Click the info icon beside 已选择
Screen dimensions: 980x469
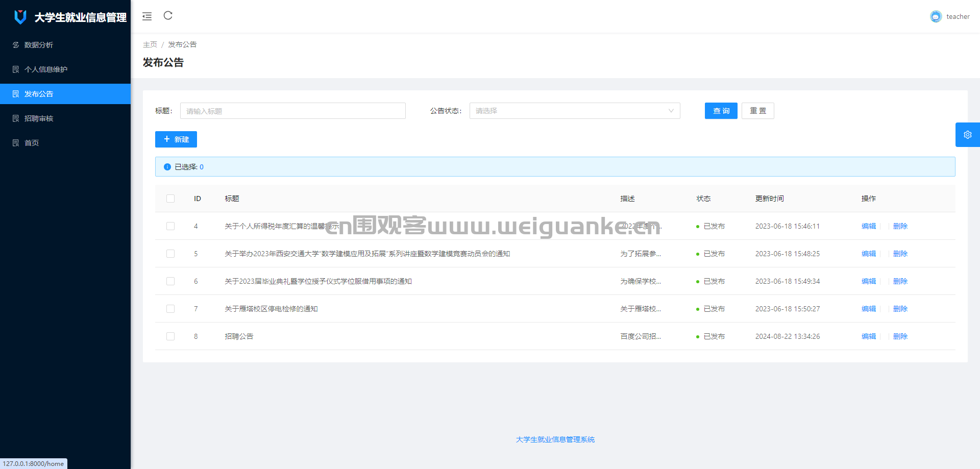point(167,167)
